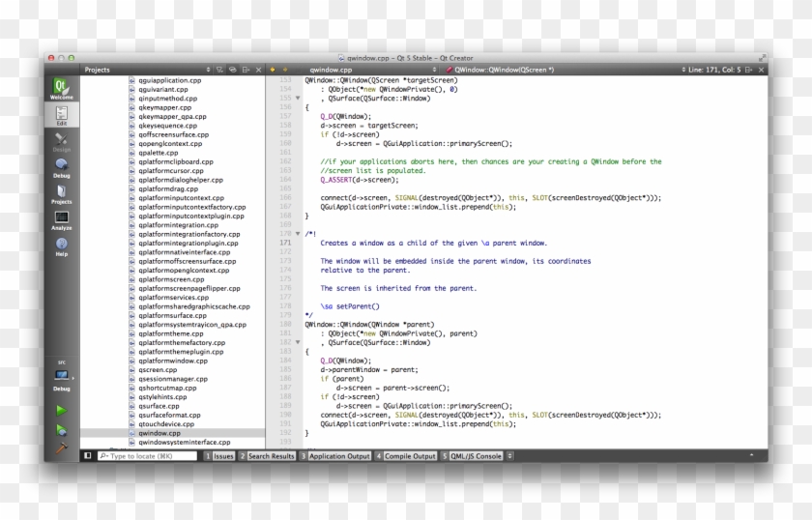
Task: Open the Help mode
Action: click(61, 246)
